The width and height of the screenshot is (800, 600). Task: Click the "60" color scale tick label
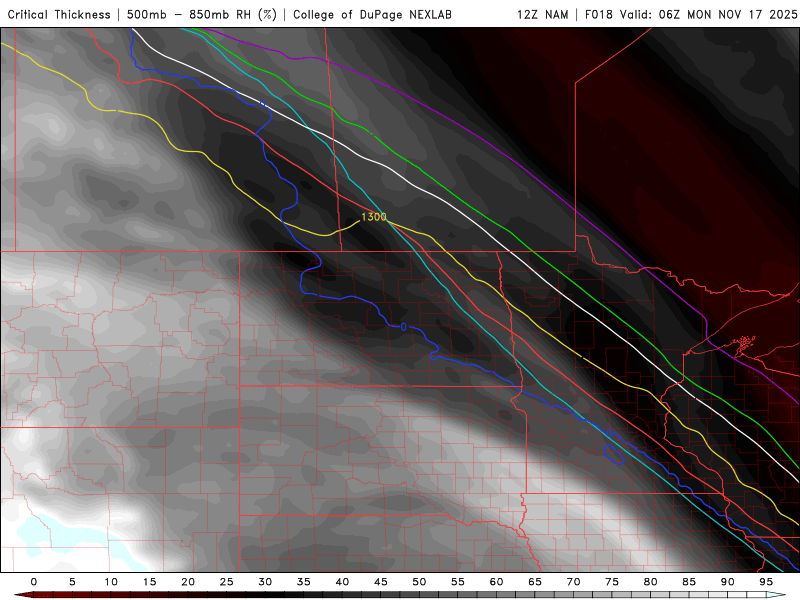click(496, 582)
